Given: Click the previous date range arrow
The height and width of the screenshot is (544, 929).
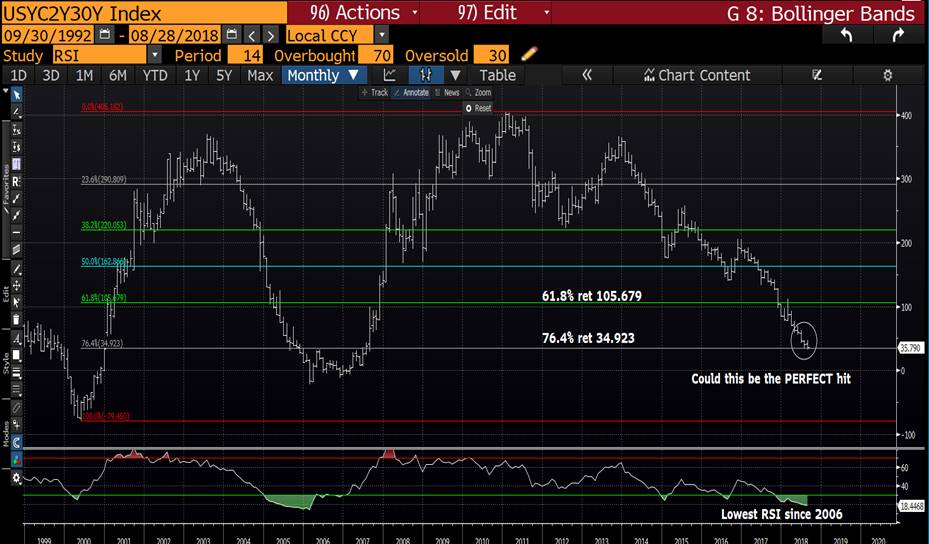Looking at the screenshot, I should coord(252,35).
